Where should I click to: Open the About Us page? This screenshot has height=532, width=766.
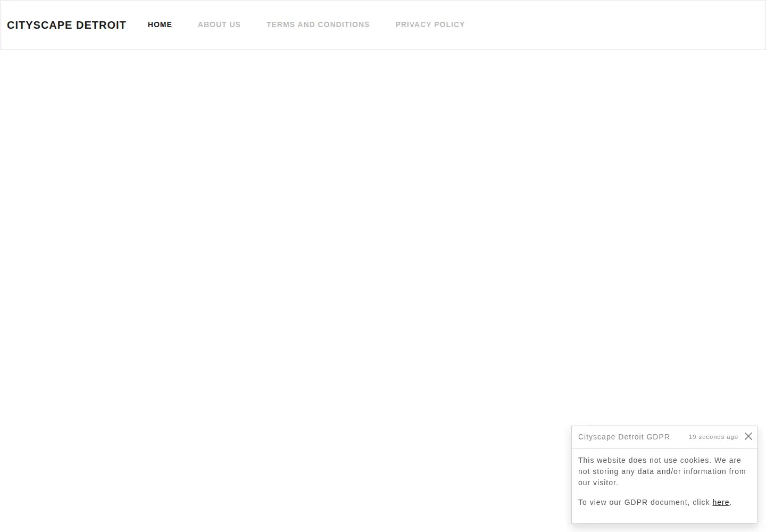[x=219, y=24]
